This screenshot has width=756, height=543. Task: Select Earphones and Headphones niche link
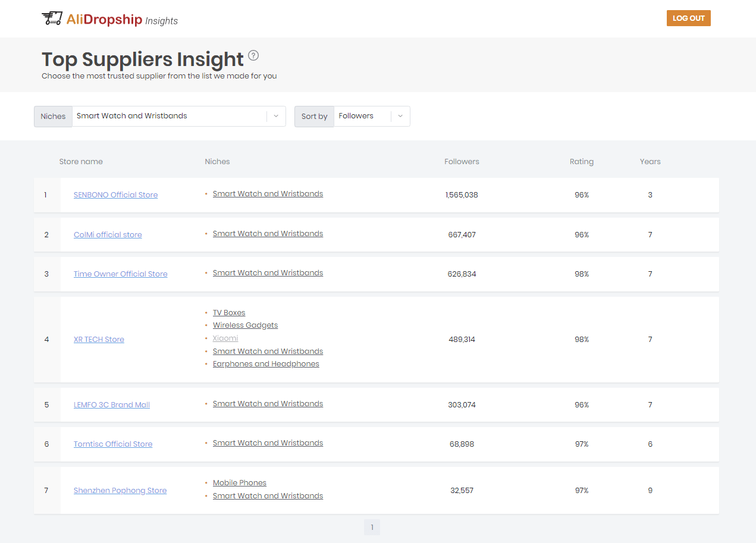pyautogui.click(x=266, y=364)
